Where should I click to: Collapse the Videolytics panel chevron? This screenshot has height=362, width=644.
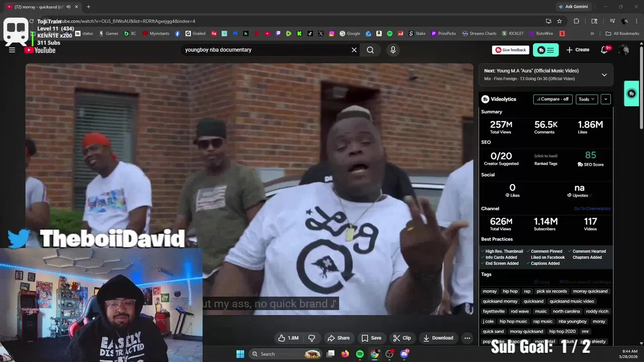tap(606, 99)
